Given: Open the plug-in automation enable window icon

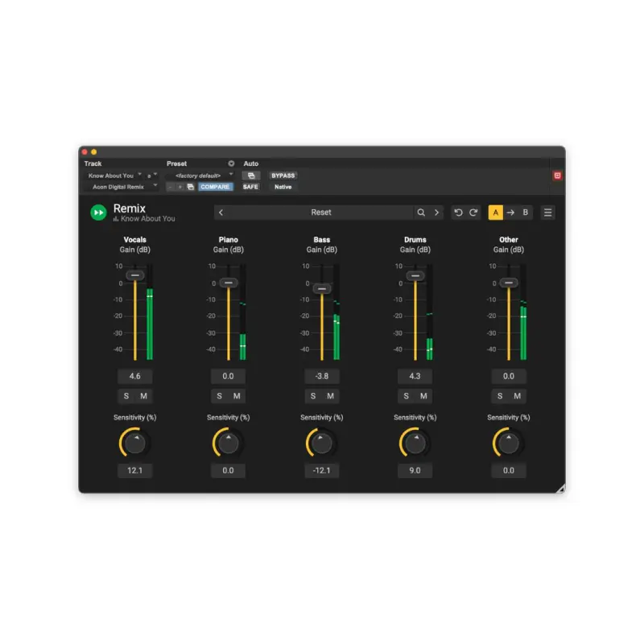Looking at the screenshot, I should coord(251,175).
